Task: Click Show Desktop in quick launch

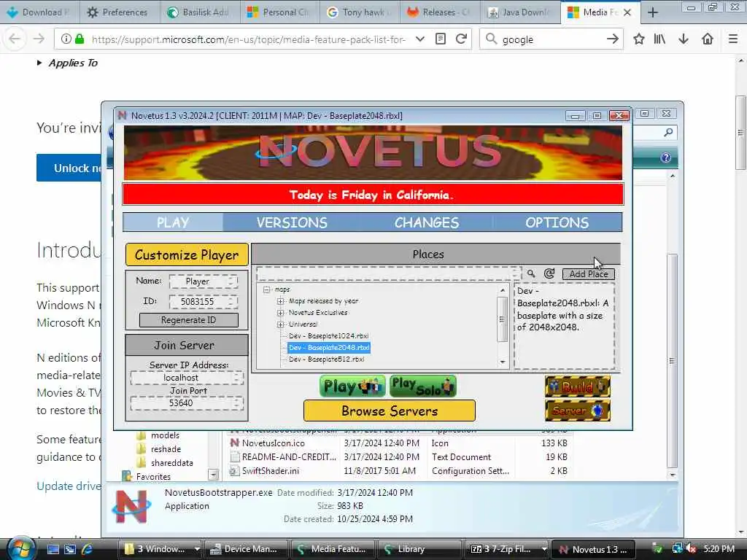Action: 53,549
